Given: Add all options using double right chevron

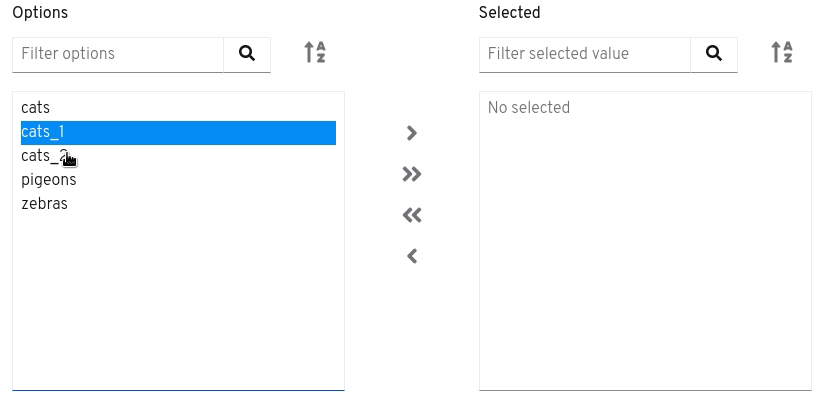Looking at the screenshot, I should [412, 174].
